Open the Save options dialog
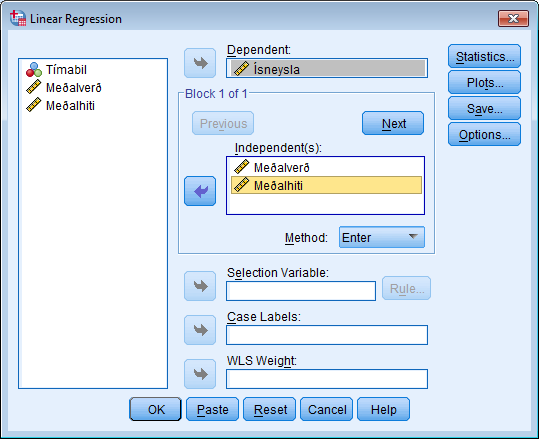This screenshot has height=440, width=539. [x=484, y=109]
